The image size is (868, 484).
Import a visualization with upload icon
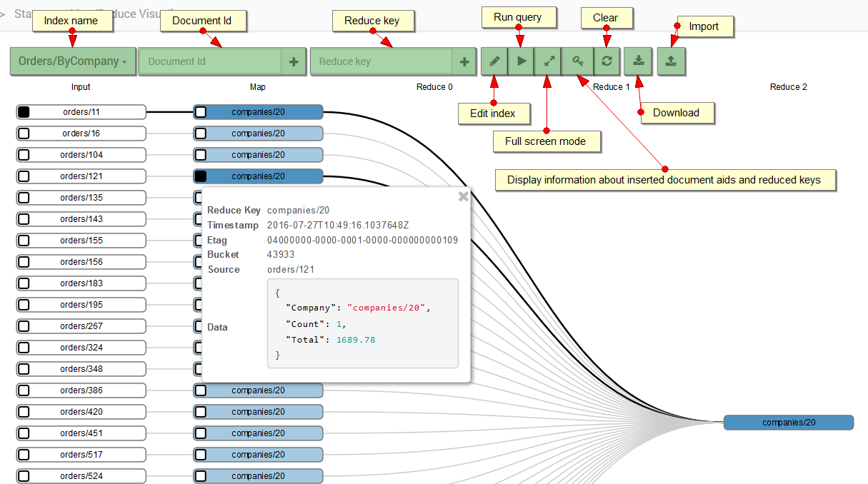[x=671, y=61]
